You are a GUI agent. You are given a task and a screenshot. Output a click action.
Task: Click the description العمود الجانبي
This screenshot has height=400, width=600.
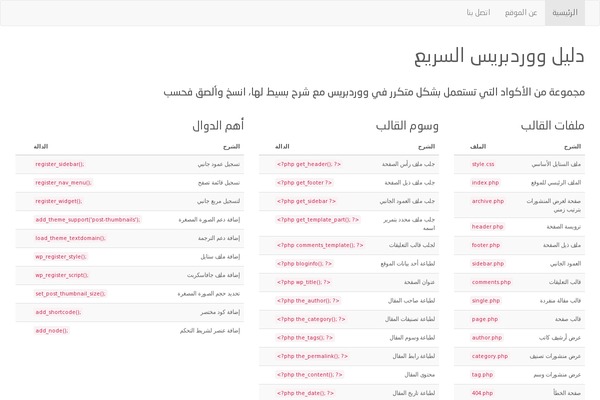coord(565,263)
